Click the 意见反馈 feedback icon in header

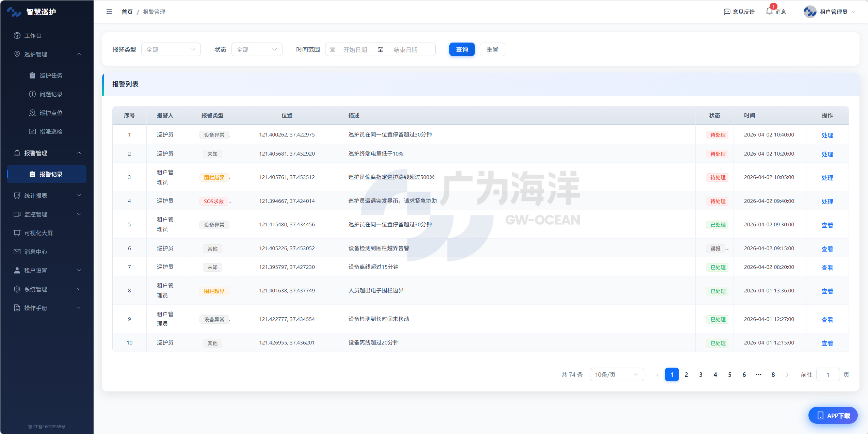click(726, 11)
